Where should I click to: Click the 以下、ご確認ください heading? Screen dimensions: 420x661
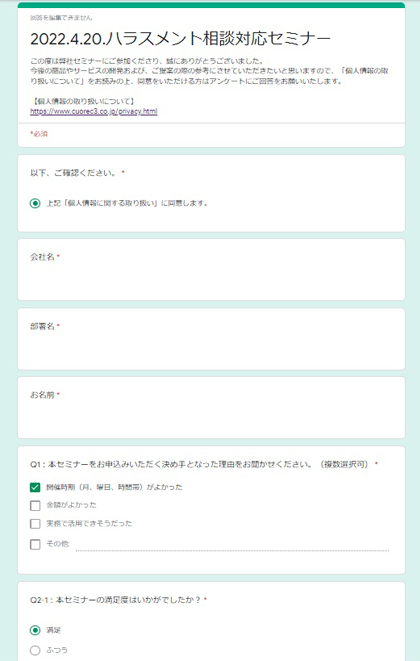(75, 173)
